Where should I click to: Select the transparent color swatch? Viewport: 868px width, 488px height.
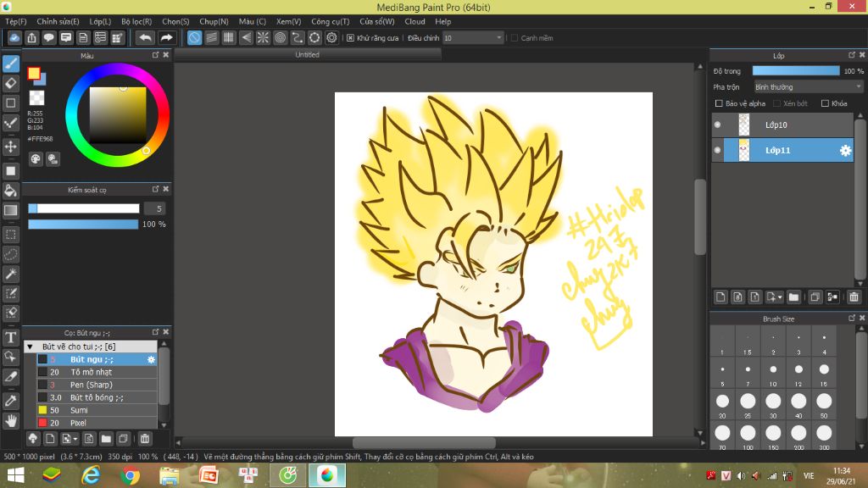click(x=36, y=98)
